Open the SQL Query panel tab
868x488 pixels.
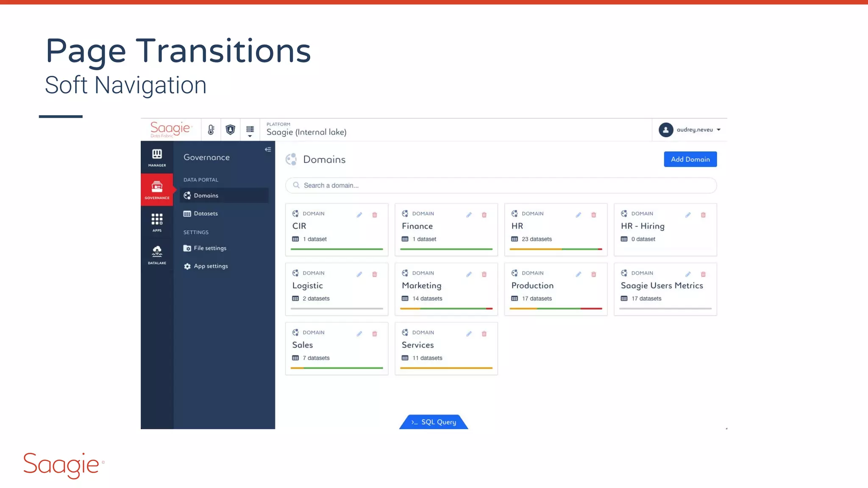point(434,422)
